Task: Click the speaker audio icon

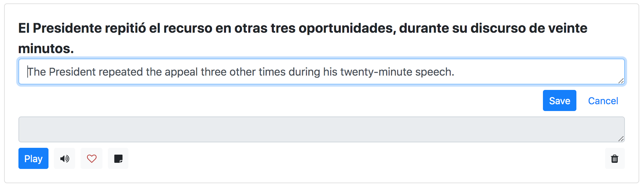Action: coord(65,158)
